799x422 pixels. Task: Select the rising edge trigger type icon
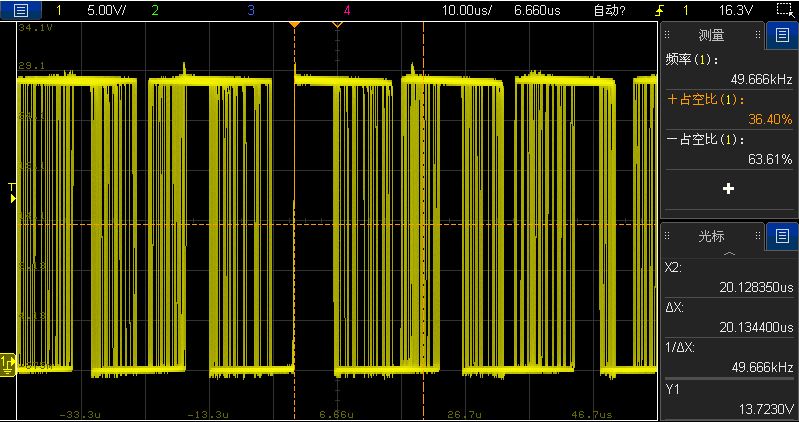pos(660,10)
